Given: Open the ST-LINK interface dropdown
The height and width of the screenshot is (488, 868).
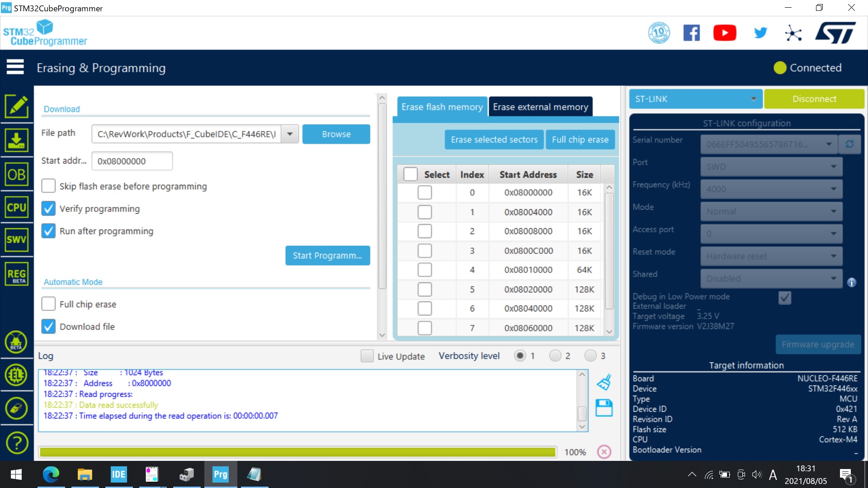Looking at the screenshot, I should [x=696, y=99].
